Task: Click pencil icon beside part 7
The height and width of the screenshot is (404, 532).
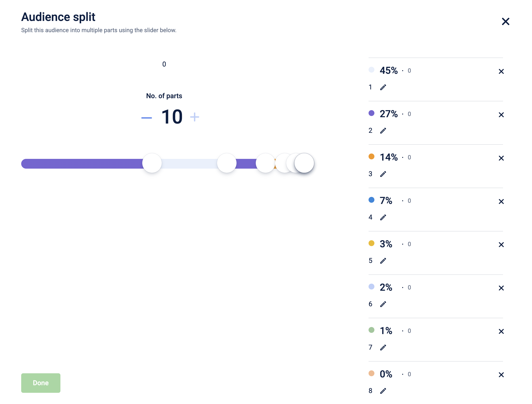Action: click(x=383, y=347)
